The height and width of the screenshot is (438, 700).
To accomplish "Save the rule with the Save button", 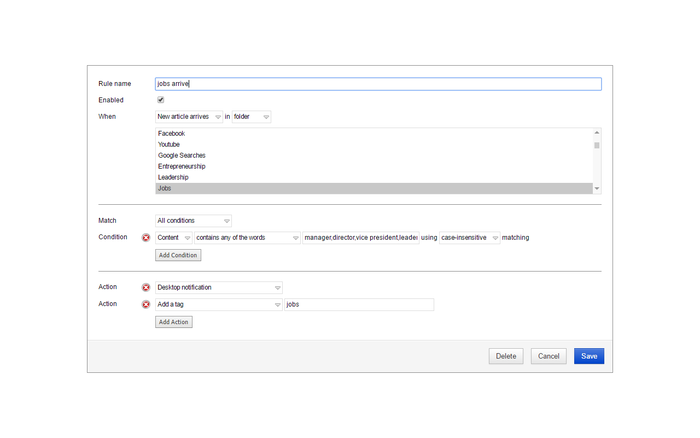I will click(588, 356).
